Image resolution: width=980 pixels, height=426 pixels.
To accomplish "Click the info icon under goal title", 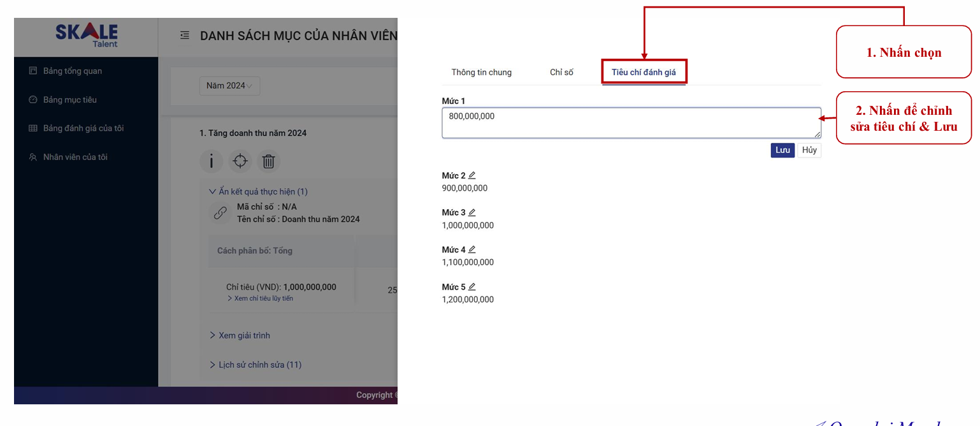I will [x=212, y=161].
